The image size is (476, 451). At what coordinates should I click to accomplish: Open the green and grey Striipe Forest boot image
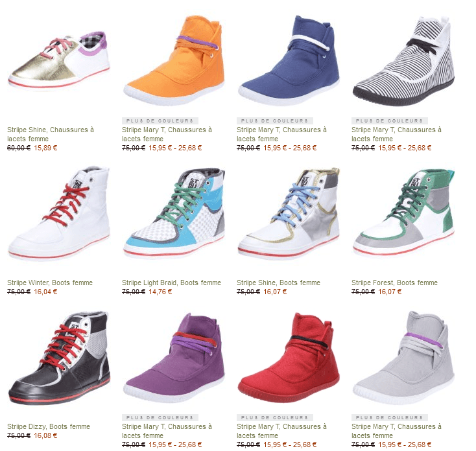click(403, 213)
